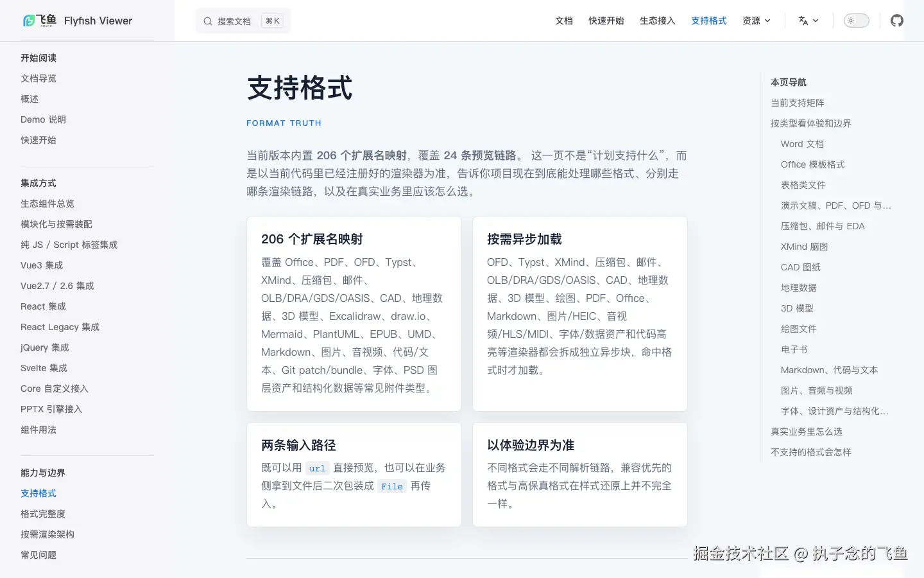Screen dimensions: 924x578
Task: Jump to 按类型看体验和边界 section
Action: tap(811, 123)
